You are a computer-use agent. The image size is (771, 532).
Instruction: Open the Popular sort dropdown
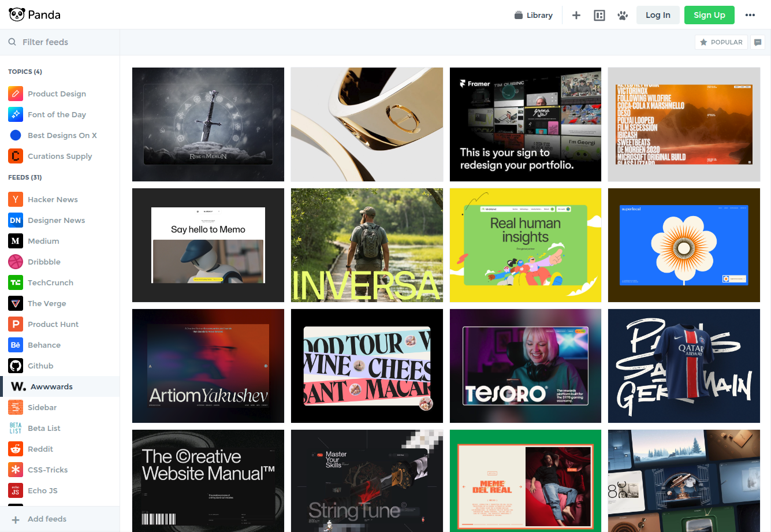coord(721,42)
